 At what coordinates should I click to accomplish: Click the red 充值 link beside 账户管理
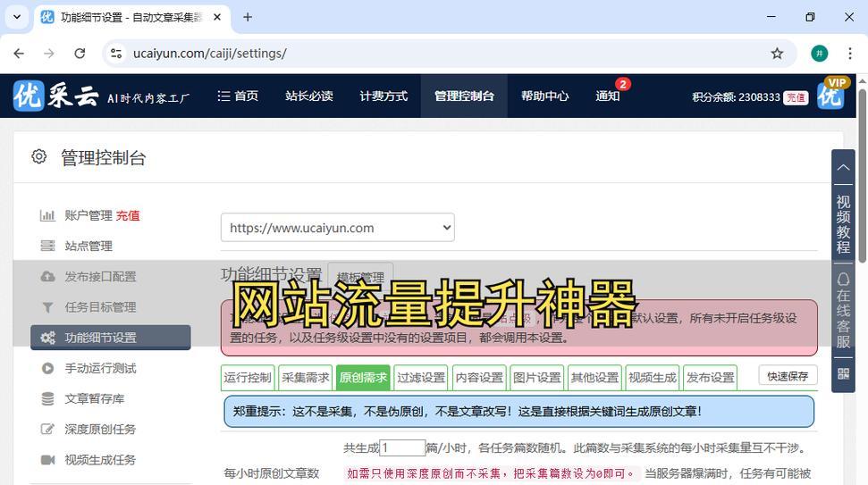point(128,215)
